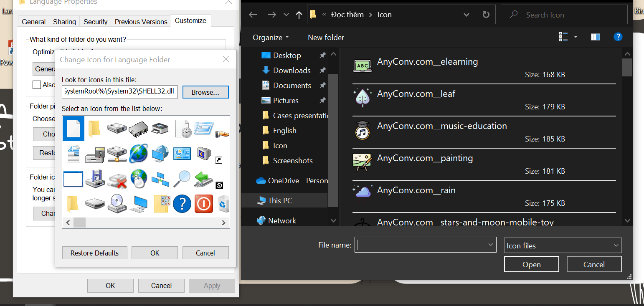This screenshot has width=644, height=306.
Task: Select the Recycle Bin icon in the icon list
Action: 224,204
